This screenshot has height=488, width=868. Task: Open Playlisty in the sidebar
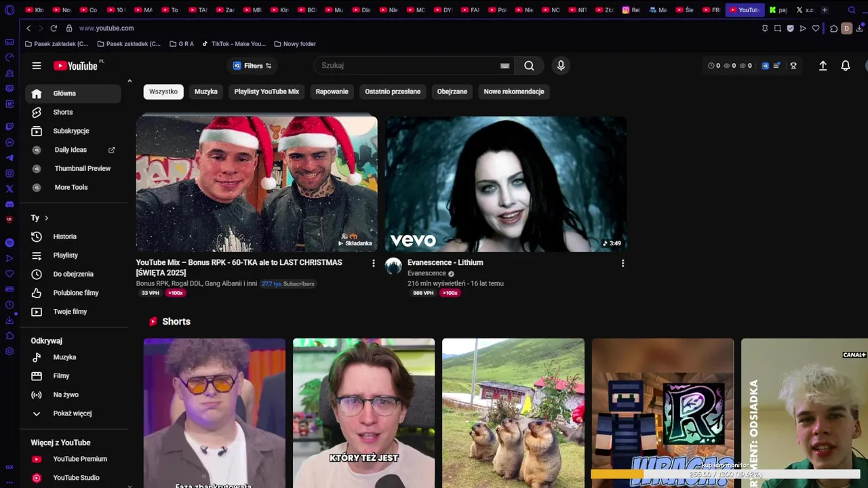coord(73,255)
